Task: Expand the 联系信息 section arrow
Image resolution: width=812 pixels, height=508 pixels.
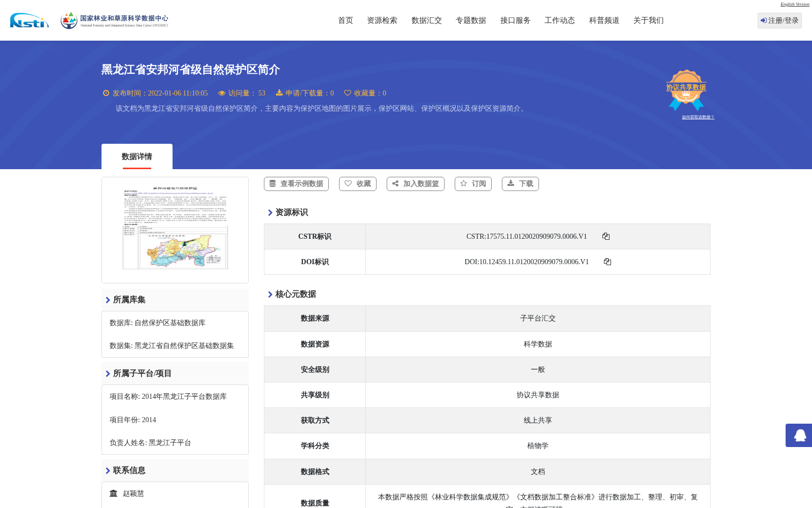Action: 108,470
